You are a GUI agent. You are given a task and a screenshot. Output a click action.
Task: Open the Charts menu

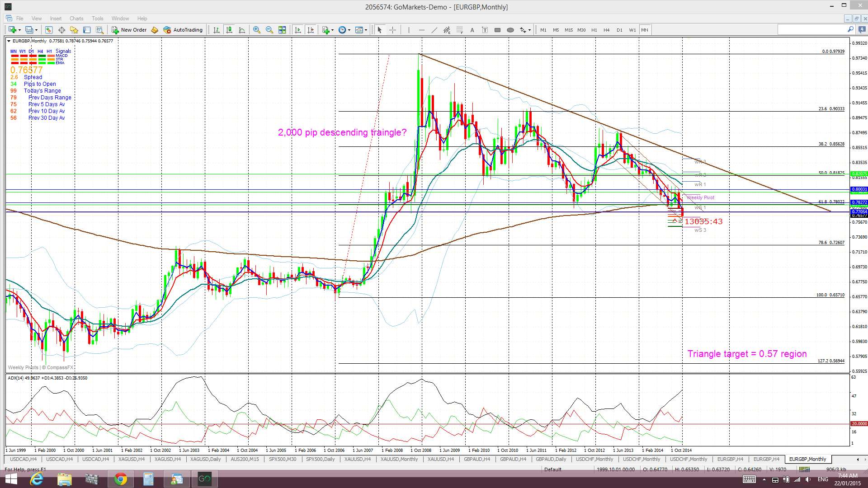(x=76, y=19)
